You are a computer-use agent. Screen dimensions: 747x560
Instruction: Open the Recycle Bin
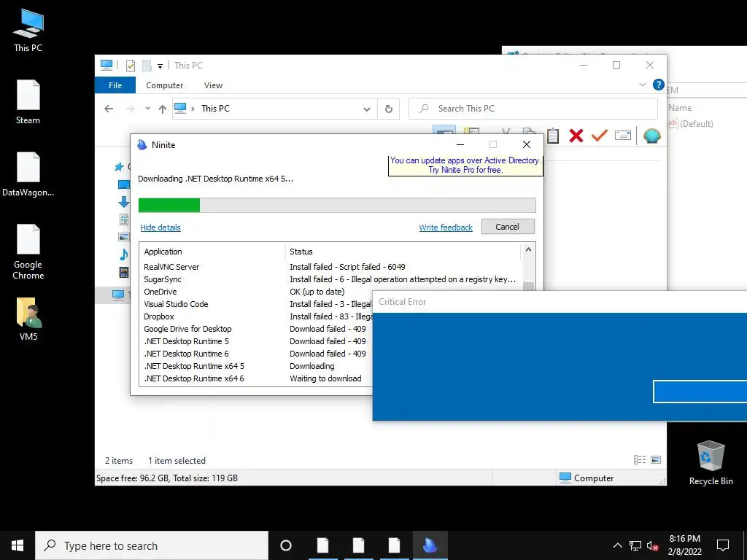pyautogui.click(x=711, y=463)
